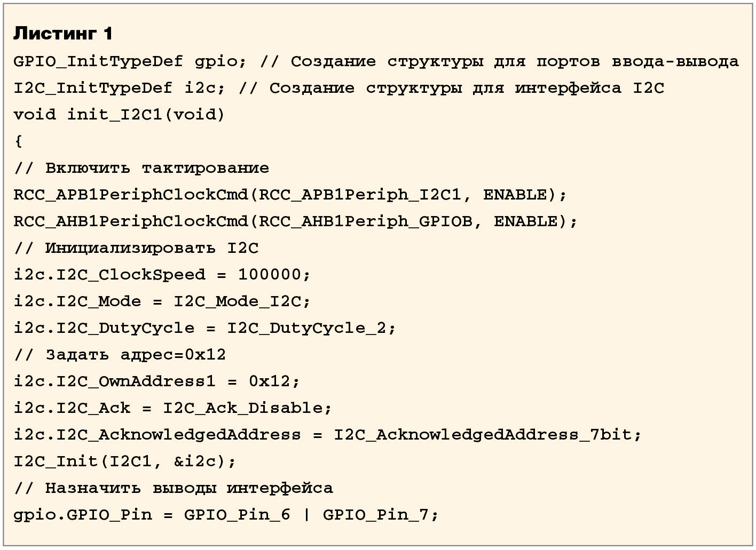Click the opening curly brace line
This screenshot has width=756, height=550.
tap(19, 141)
